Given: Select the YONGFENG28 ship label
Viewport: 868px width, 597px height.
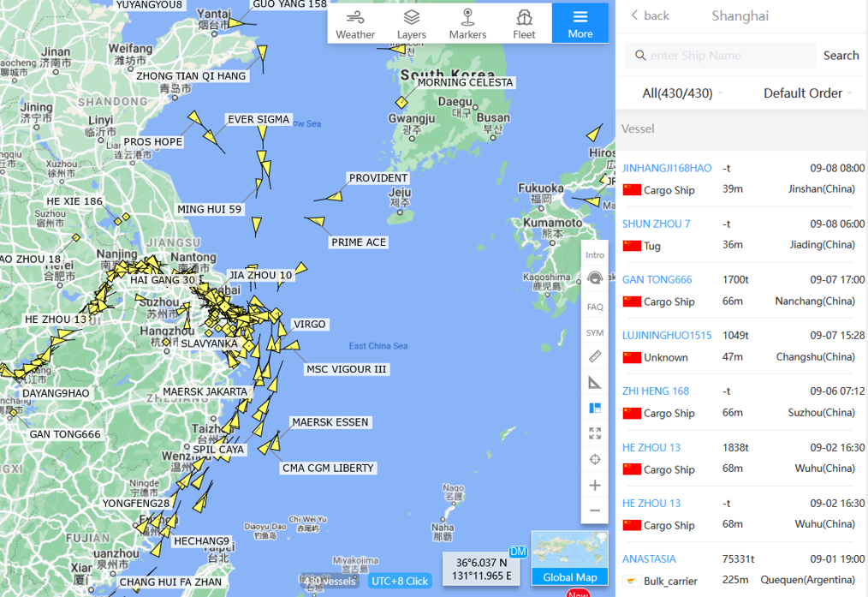Looking at the screenshot, I should pos(135,503).
